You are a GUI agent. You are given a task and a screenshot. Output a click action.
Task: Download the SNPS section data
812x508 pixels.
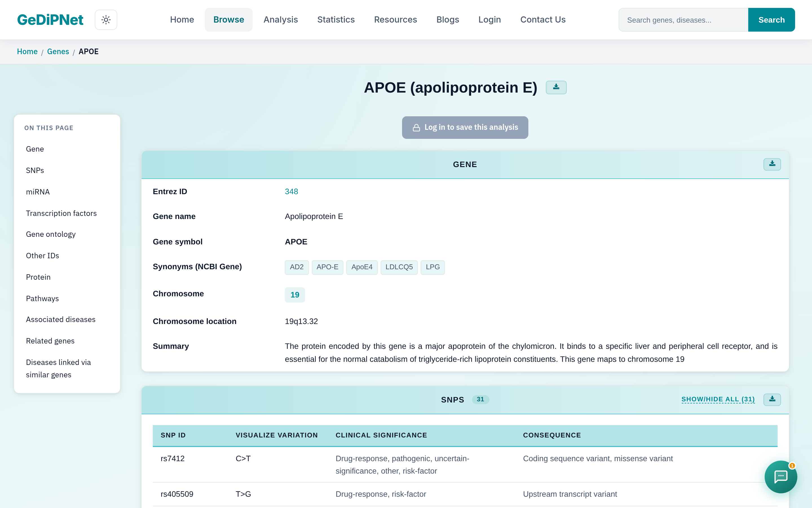pos(772,399)
